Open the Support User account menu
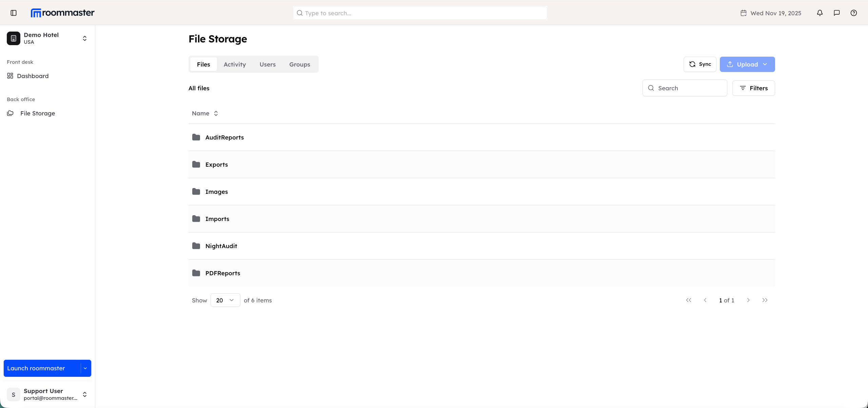Viewport: 868px width, 408px height. click(47, 394)
